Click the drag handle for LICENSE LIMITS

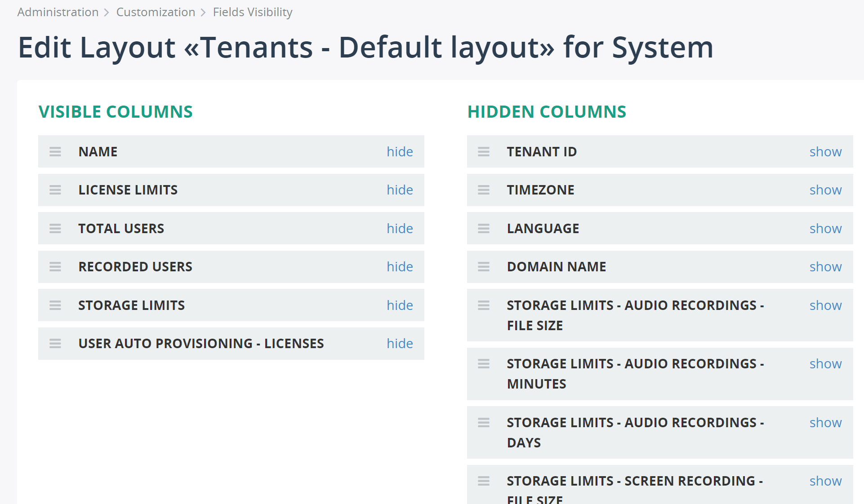point(55,190)
